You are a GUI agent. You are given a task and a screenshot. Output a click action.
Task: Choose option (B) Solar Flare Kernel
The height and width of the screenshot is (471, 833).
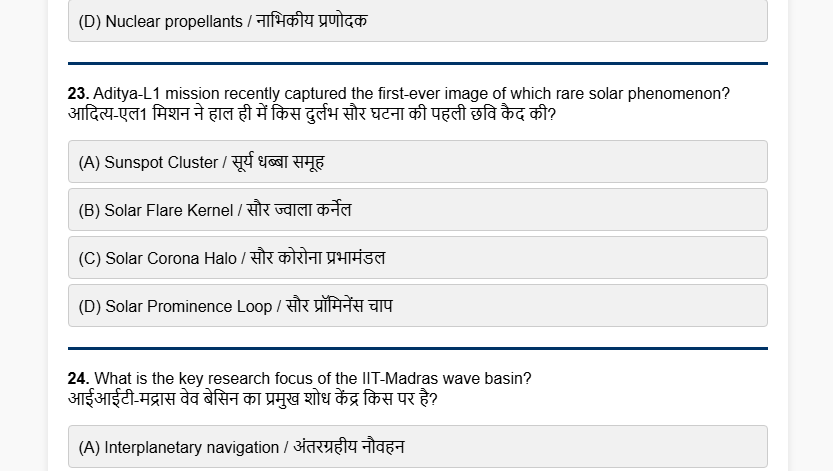tap(418, 210)
